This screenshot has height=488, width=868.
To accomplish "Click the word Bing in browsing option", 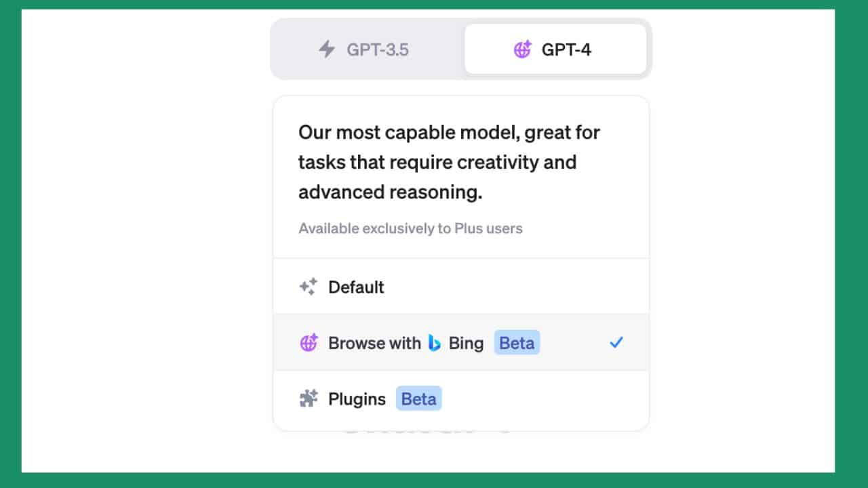I will (466, 343).
